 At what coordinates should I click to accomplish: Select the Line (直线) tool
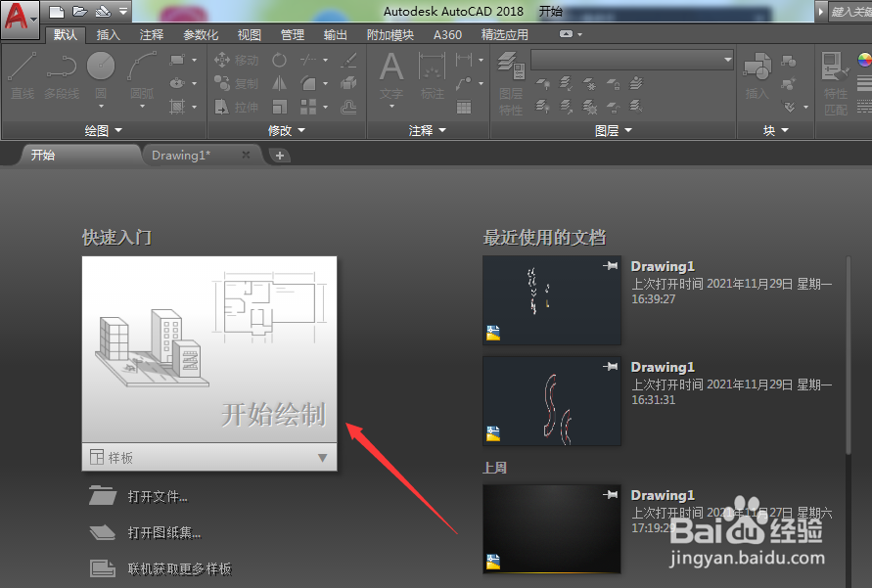click(x=23, y=76)
